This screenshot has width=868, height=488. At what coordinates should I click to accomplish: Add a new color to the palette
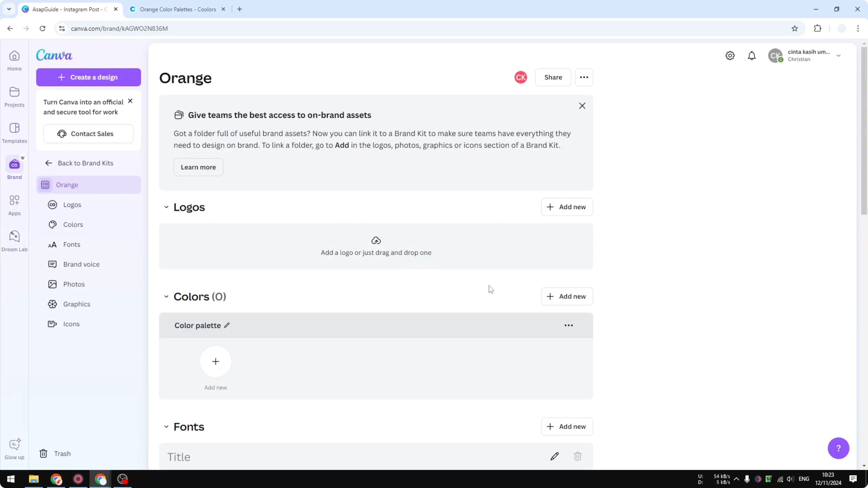(x=215, y=361)
